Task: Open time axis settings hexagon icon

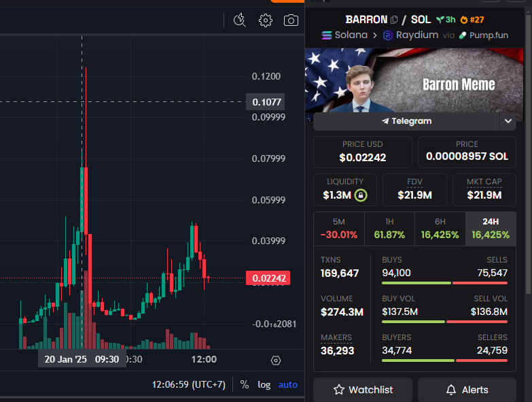Action: coord(275,361)
